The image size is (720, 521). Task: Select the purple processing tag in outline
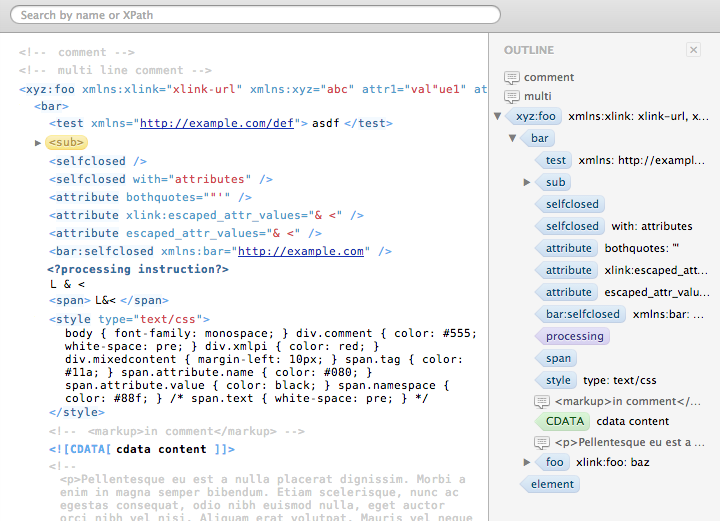572,336
